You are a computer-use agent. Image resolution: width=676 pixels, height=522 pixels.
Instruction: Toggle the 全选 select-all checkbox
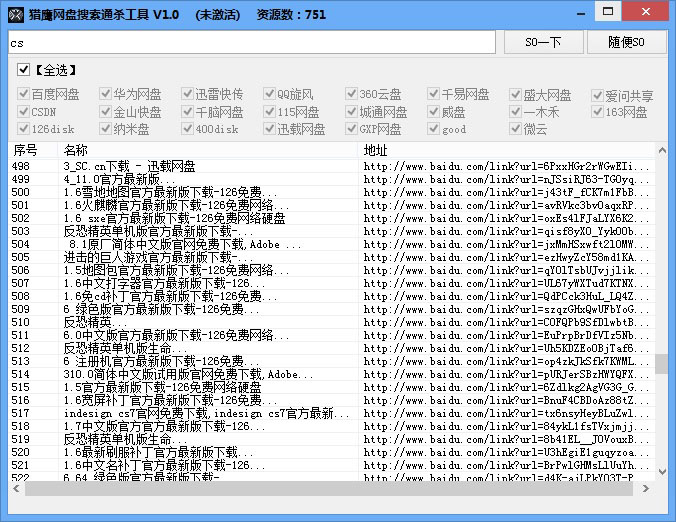(x=24, y=70)
